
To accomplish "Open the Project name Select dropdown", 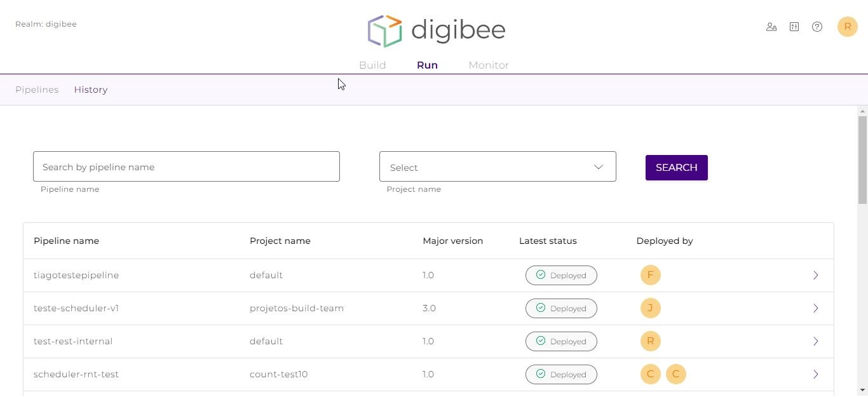I will [497, 167].
